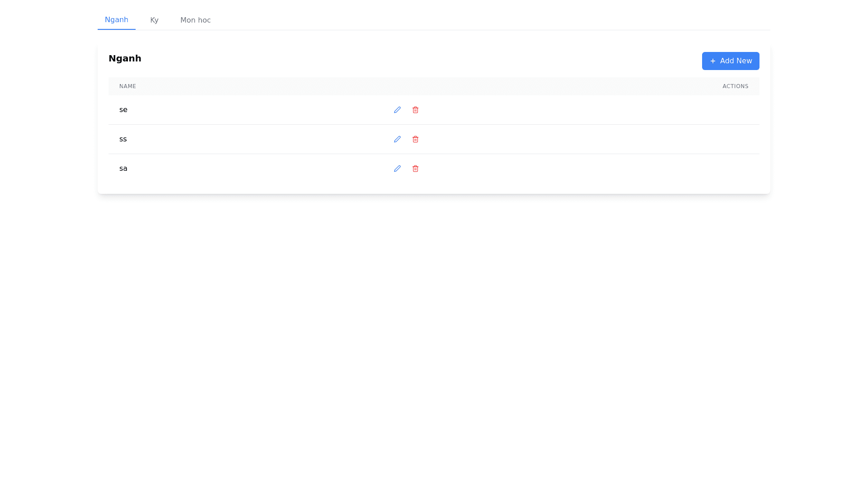The width and height of the screenshot is (868, 488).
Task: Click the plus icon in Add New
Action: pos(712,61)
